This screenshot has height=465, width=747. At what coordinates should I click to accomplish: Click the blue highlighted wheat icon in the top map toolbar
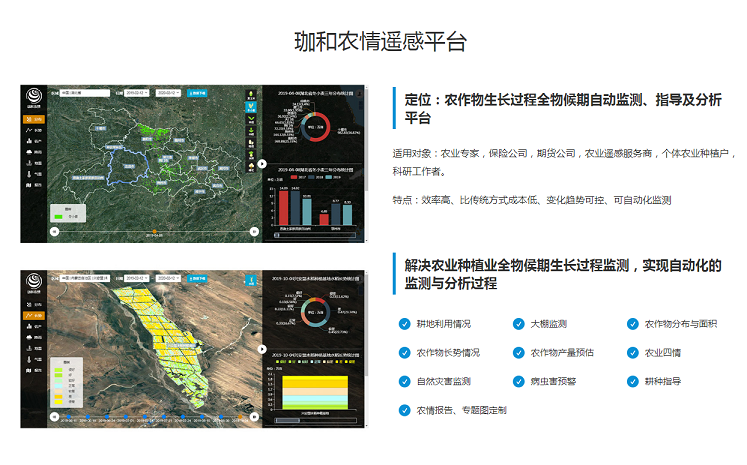250,105
